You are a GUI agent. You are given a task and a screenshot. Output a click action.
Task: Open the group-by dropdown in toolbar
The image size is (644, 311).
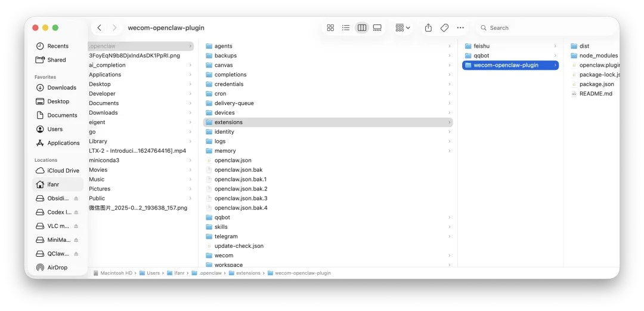(x=403, y=28)
